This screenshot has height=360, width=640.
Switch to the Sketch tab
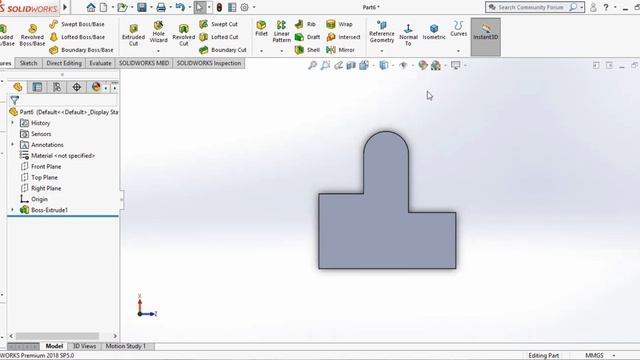click(x=29, y=63)
